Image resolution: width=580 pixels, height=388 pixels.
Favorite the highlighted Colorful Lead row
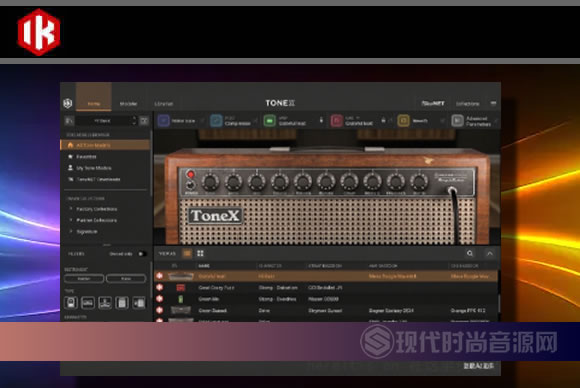click(x=160, y=276)
